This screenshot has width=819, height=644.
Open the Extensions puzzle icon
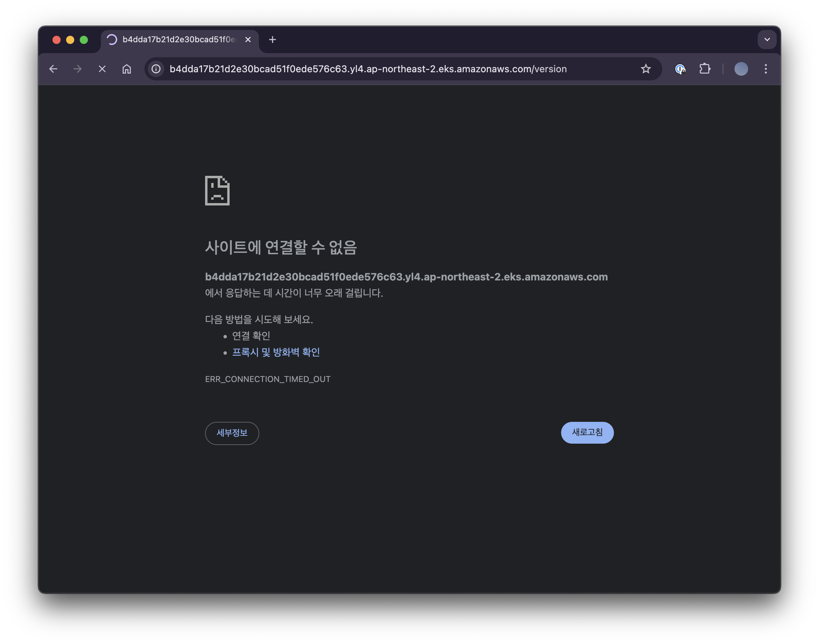(x=705, y=69)
